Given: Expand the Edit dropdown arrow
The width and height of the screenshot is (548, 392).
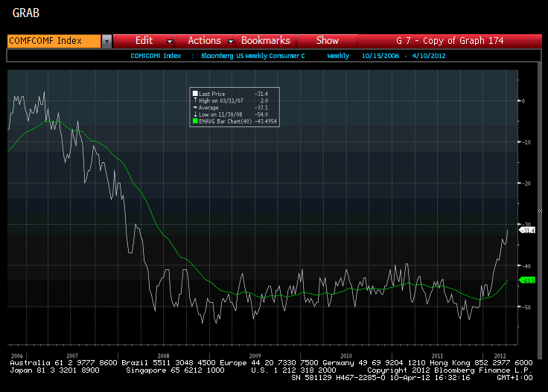Looking at the screenshot, I should click(x=170, y=41).
